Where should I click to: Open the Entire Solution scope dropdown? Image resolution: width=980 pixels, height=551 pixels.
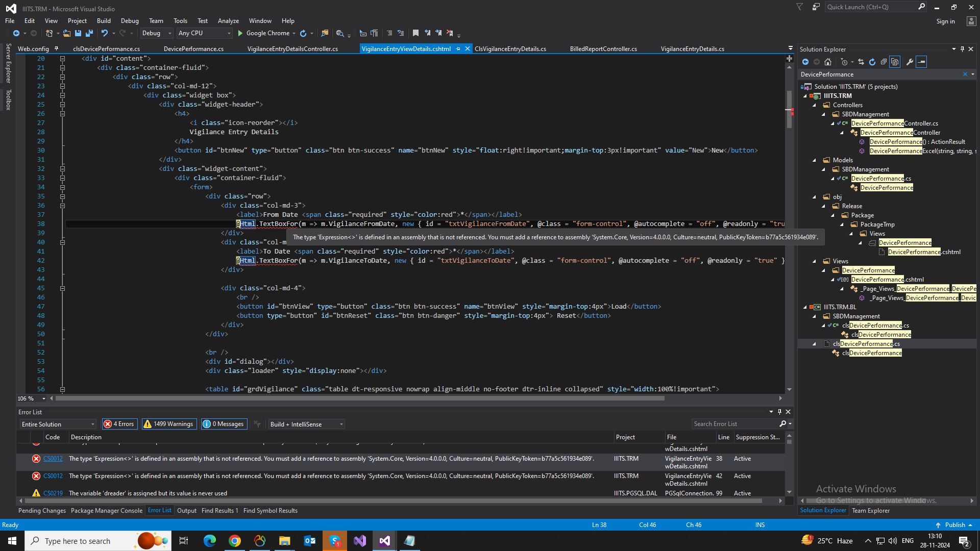(x=58, y=424)
